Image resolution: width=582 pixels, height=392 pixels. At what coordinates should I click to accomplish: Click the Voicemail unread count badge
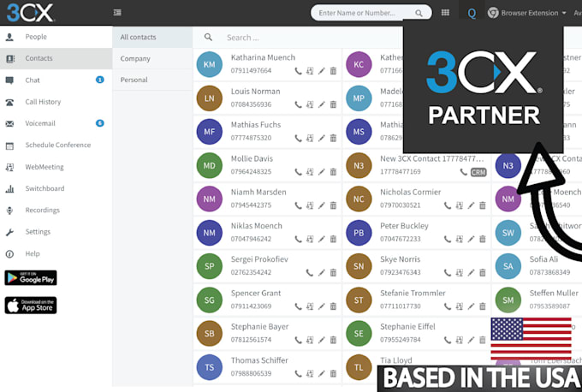[100, 123]
